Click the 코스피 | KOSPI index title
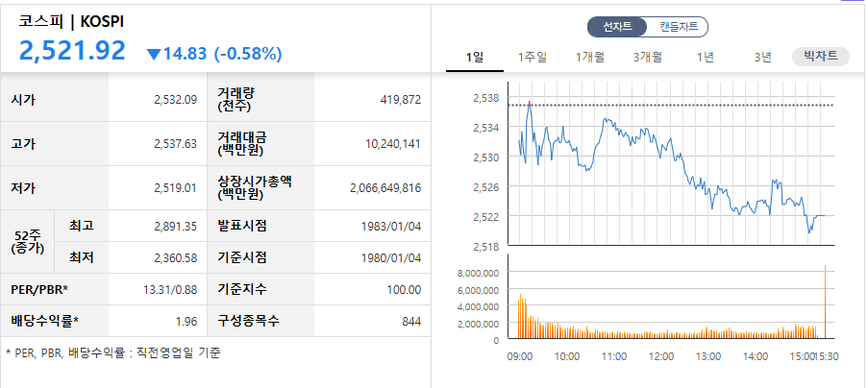 pos(71,21)
